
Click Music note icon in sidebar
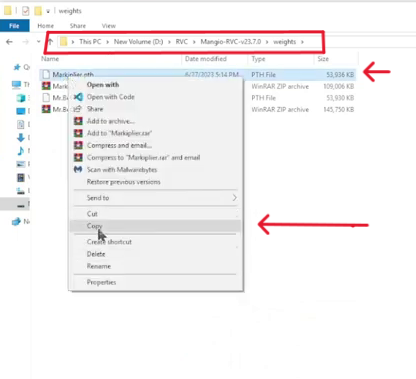point(21,151)
